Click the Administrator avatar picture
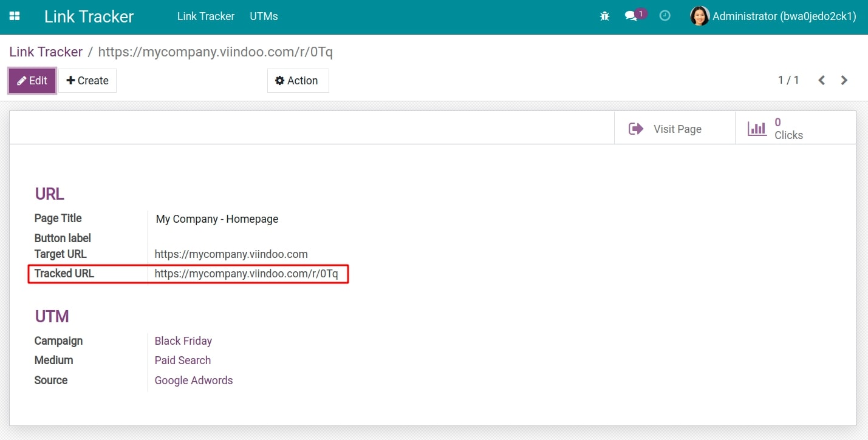The height and width of the screenshot is (440, 868). tap(700, 16)
